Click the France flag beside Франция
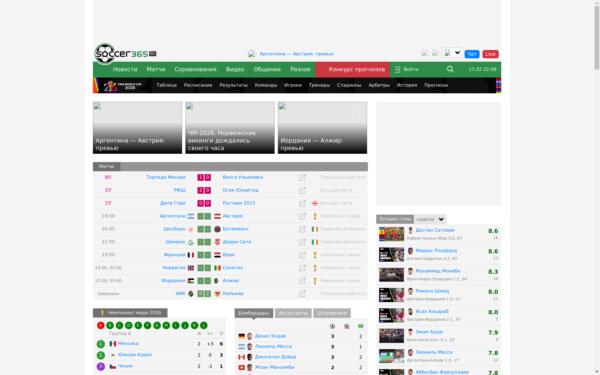The image size is (600, 375). pos(191,255)
